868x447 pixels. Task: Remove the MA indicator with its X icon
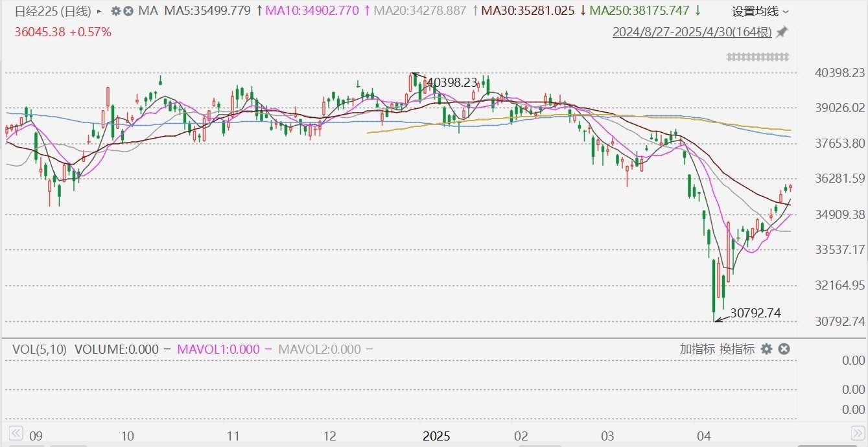click(x=128, y=11)
